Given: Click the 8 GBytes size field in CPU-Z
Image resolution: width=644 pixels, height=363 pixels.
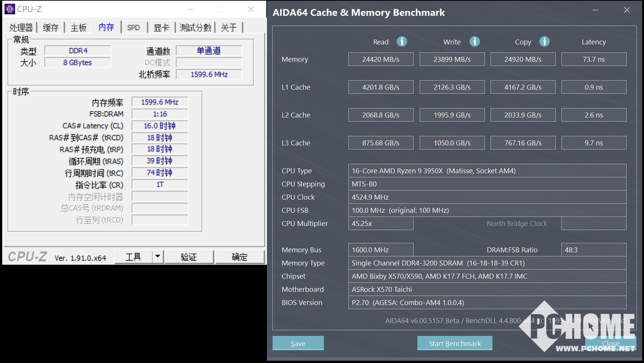Looking at the screenshot, I should (78, 63).
